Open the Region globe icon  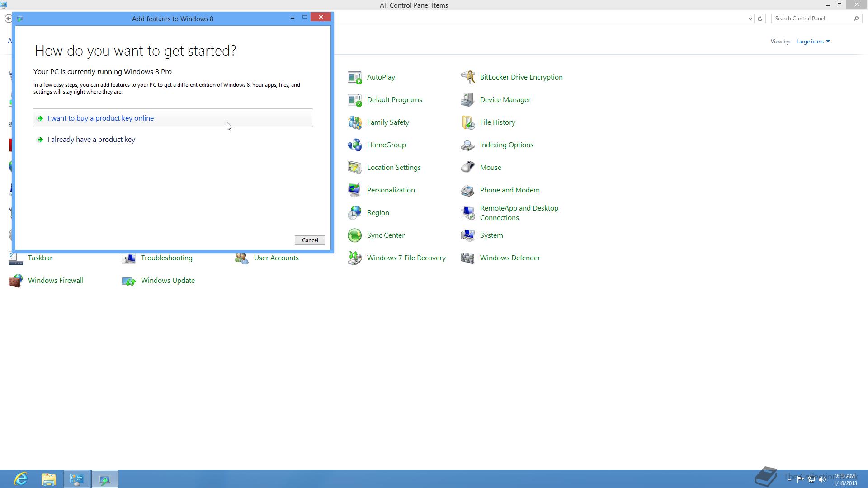pyautogui.click(x=355, y=213)
